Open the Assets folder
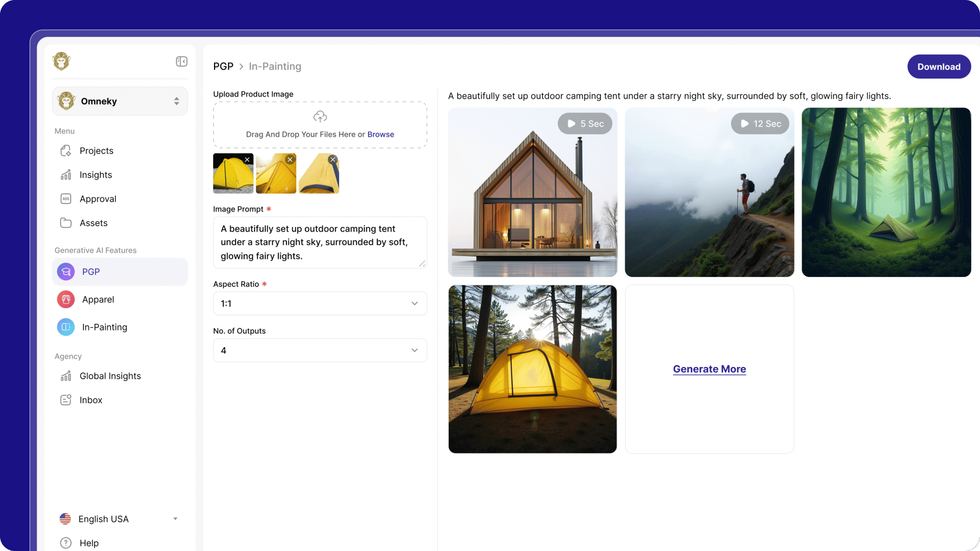Image resolution: width=980 pixels, height=551 pixels. tap(93, 223)
